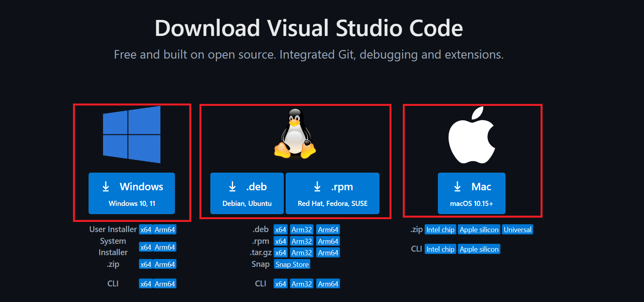Select the Linux CLI Arm32 link
Screen dimensions: 644x302
point(302,284)
